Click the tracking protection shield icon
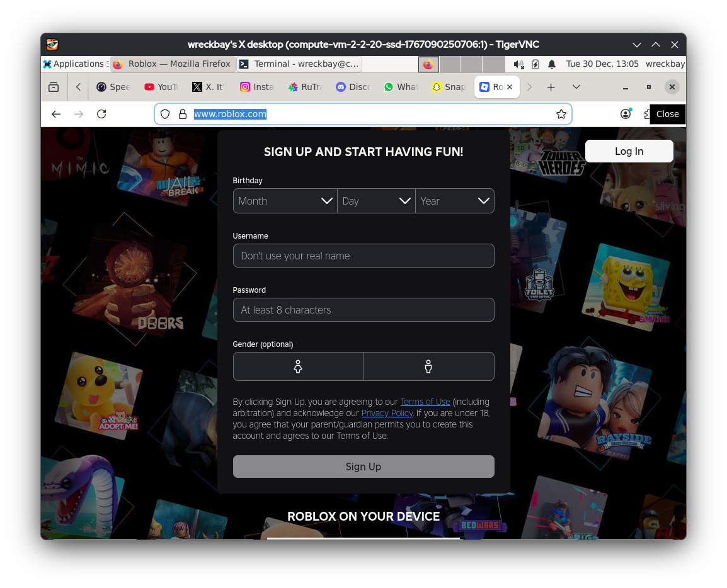Viewport: 727px width, 588px height. tap(165, 114)
